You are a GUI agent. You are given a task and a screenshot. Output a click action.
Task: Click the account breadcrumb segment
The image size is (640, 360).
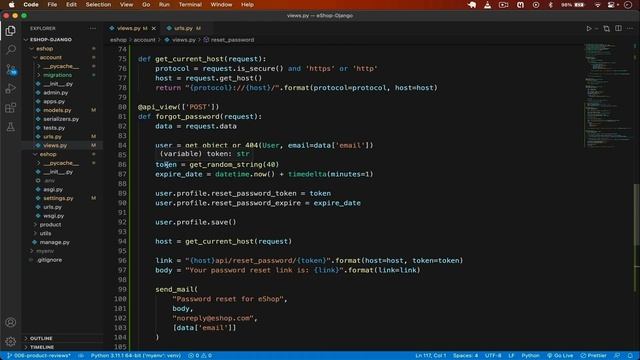point(144,40)
